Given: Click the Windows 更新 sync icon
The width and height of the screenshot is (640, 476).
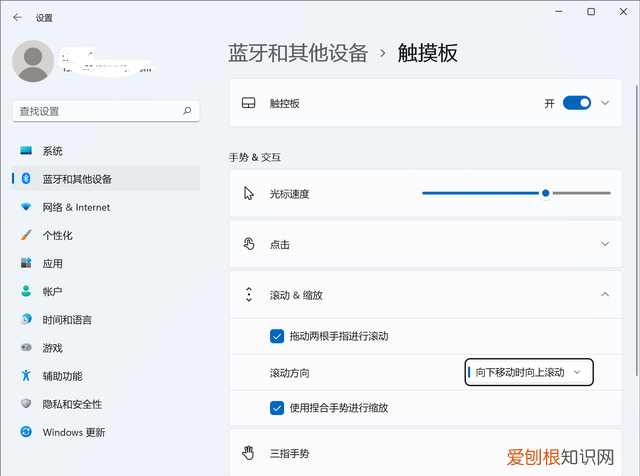Looking at the screenshot, I should 26,432.
